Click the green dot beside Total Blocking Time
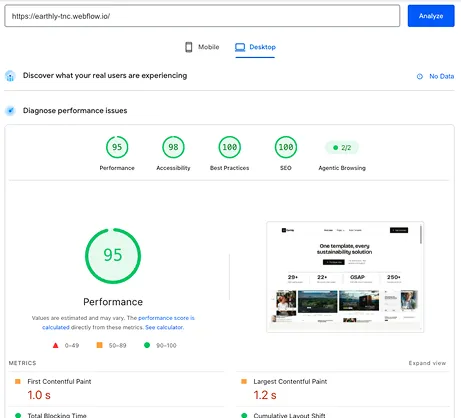Viewport: 461px width, 418px height. tap(18, 415)
